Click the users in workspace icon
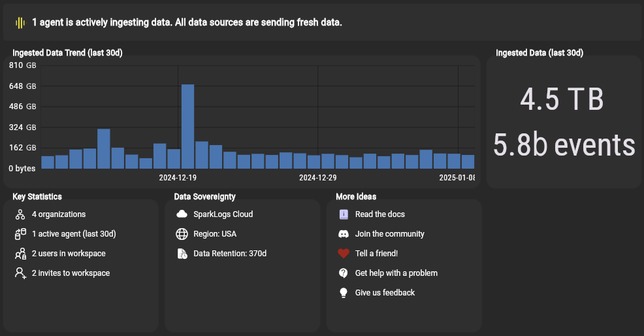Viewport: 644px width, 336px height. pos(20,254)
